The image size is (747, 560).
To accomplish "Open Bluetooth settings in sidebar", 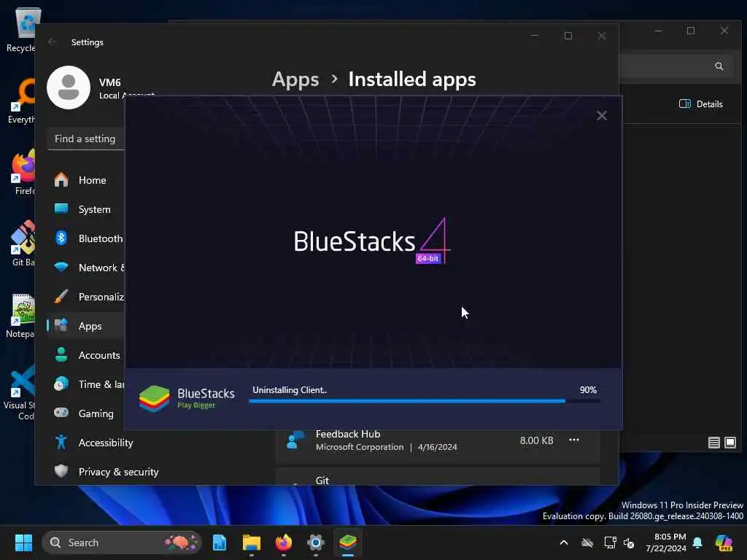I will point(86,238).
